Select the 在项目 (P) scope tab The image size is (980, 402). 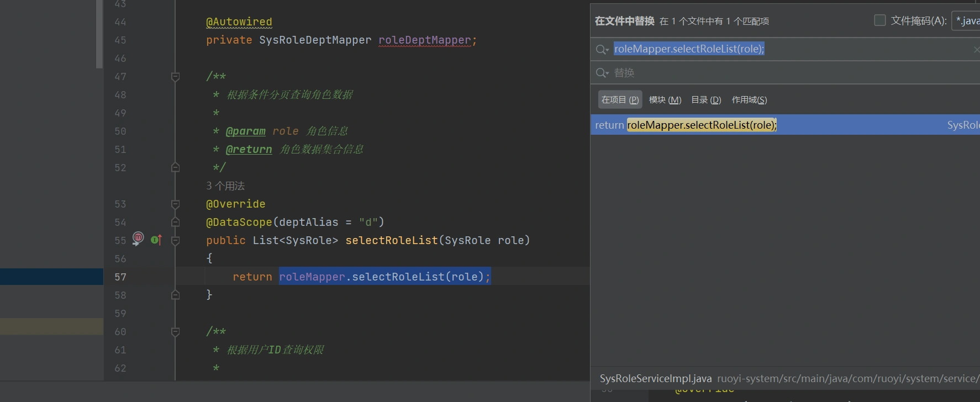click(x=620, y=100)
